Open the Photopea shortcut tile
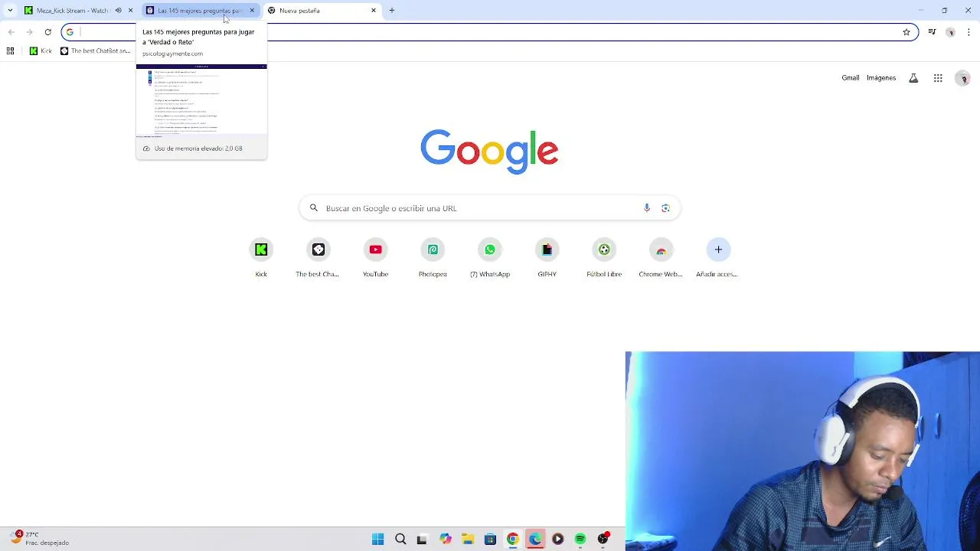 (x=433, y=259)
